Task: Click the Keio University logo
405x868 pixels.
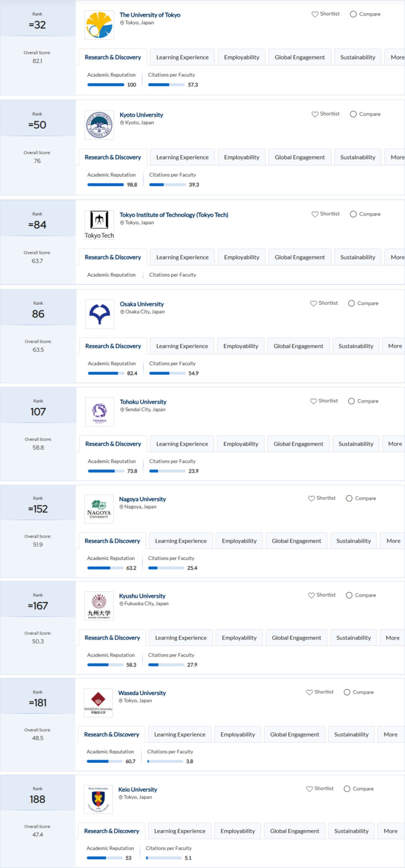Action: click(98, 799)
